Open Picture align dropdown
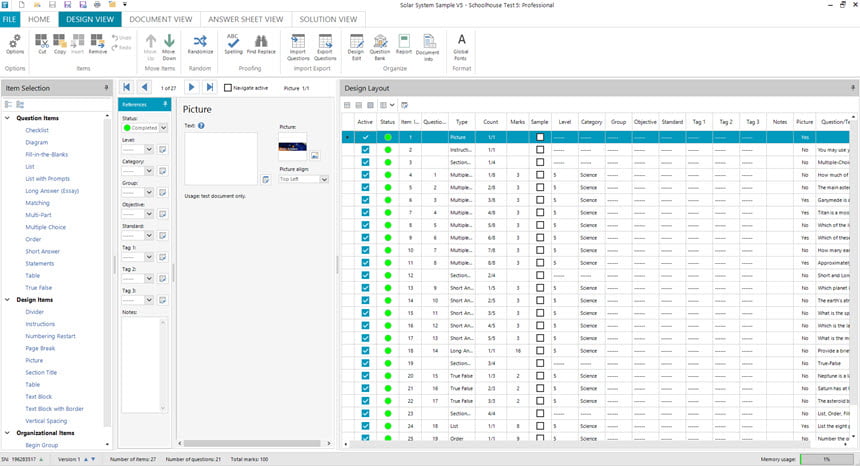Viewport: 860px width, 466px height. pyautogui.click(x=324, y=179)
